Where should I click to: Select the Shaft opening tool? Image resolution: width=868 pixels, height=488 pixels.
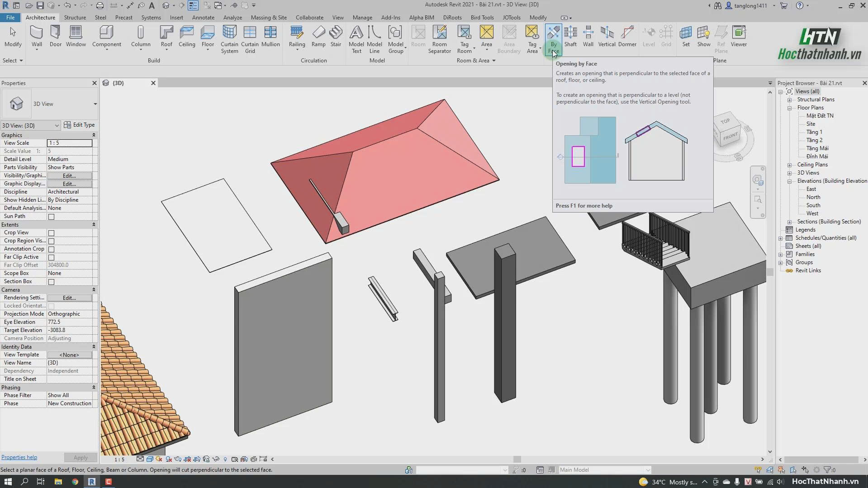(x=570, y=36)
